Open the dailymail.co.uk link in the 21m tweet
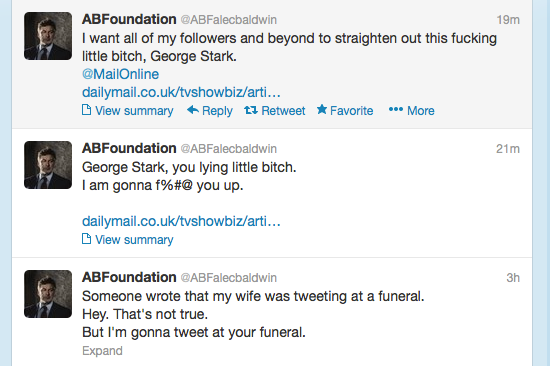This screenshot has width=550, height=366. point(181,221)
